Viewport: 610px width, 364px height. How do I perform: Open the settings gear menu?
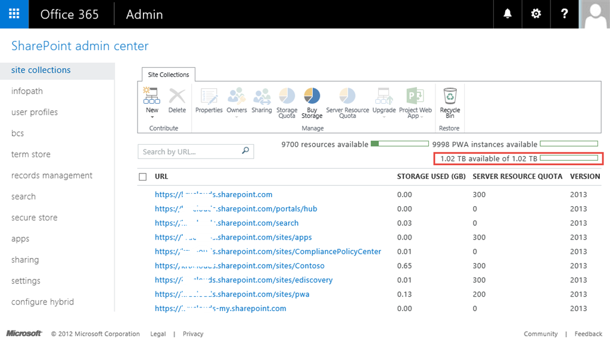(536, 14)
